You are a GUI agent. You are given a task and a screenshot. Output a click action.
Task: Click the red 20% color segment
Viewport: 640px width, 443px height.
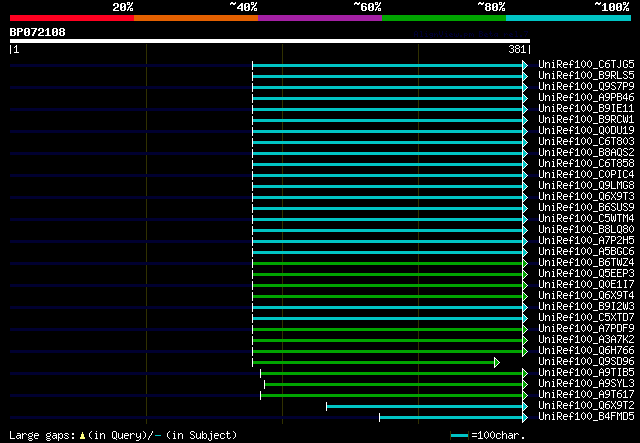click(x=72, y=18)
